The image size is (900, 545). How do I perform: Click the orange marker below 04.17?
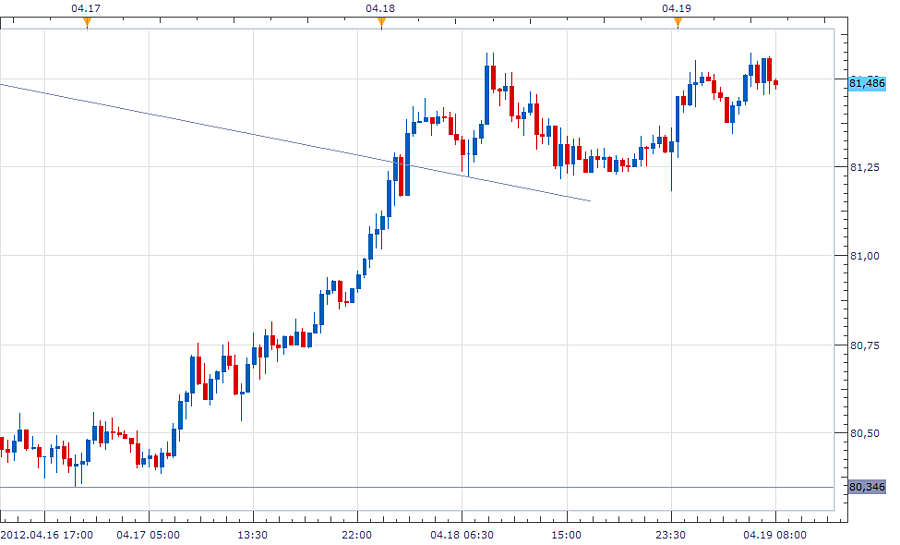tap(87, 24)
